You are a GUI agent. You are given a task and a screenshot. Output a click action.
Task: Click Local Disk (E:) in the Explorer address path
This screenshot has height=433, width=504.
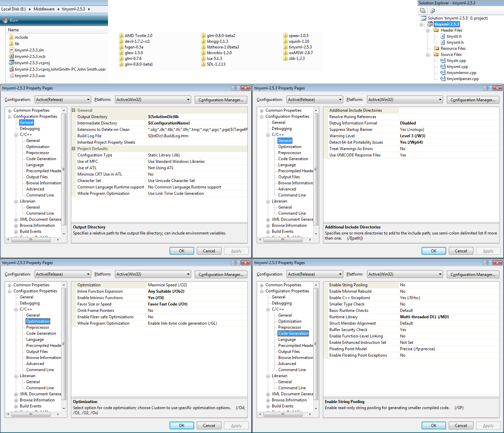13,9
